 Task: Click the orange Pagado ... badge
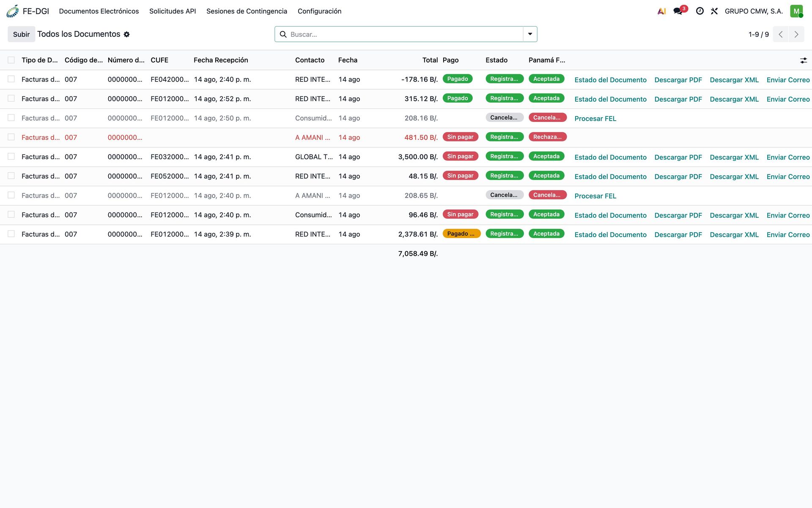(461, 234)
